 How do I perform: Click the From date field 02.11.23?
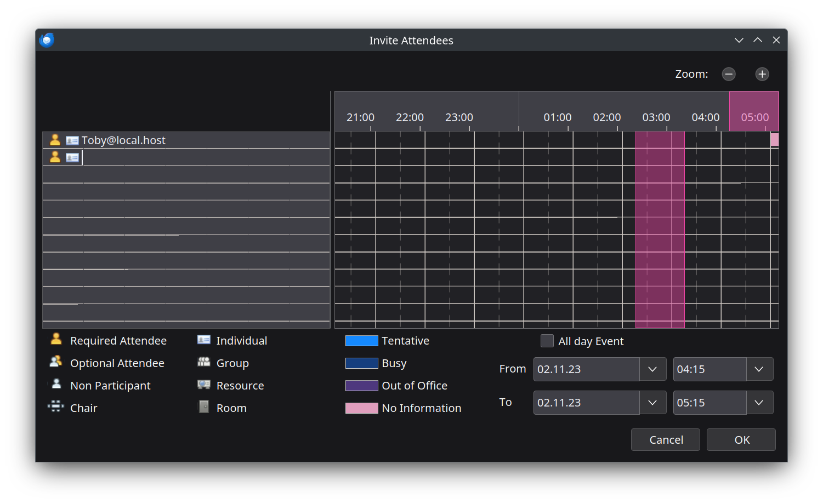click(x=586, y=369)
